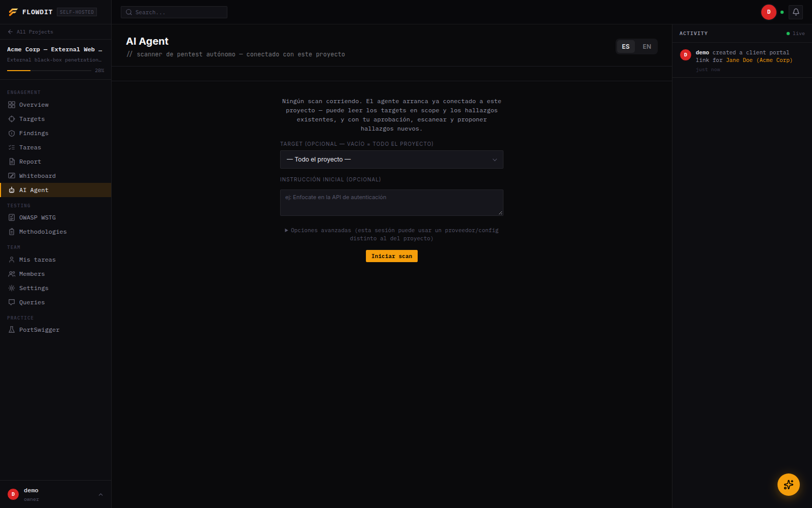
Task: Expand Opciones avanzadas disclosure
Action: tap(392, 234)
